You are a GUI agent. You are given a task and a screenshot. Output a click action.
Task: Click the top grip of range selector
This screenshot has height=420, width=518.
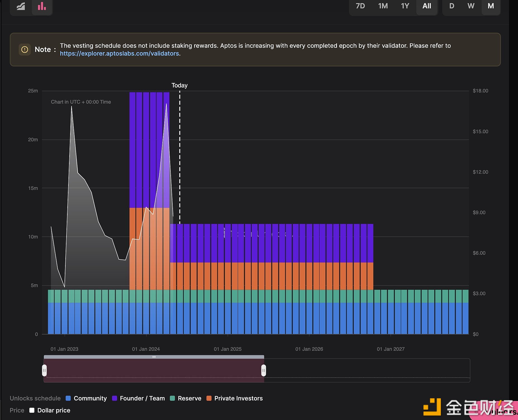154,357
